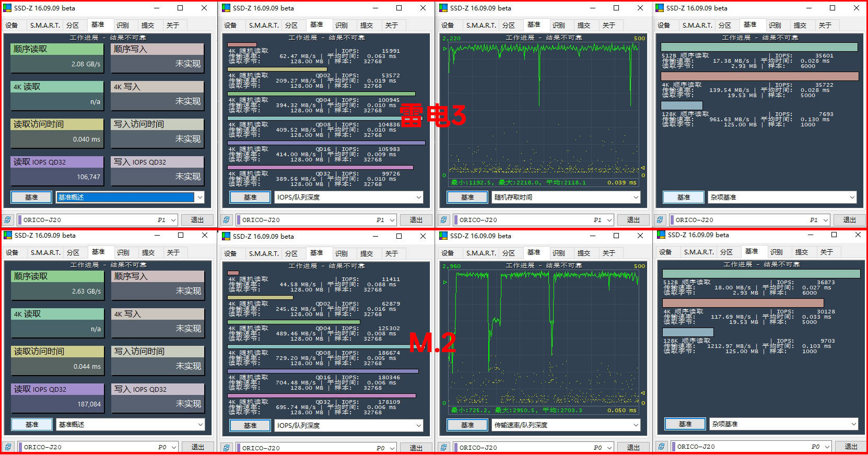The height and width of the screenshot is (455, 868).
Task: Open ORICO-J20 P1 drive selector in 随机存取时间 window
Action: [534, 220]
